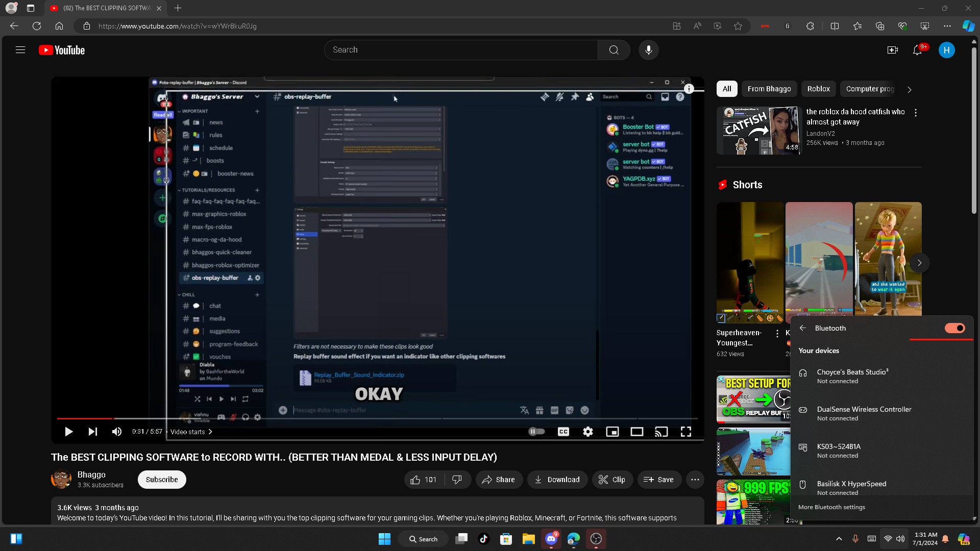Open the YouTube guide hamburger menu

pyautogui.click(x=20, y=50)
